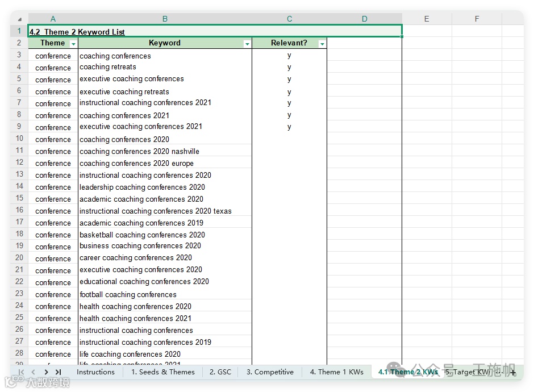Select 'health coaching conferences 2021' cell
Viewport: 534px width, 392px height.
[x=165, y=318]
